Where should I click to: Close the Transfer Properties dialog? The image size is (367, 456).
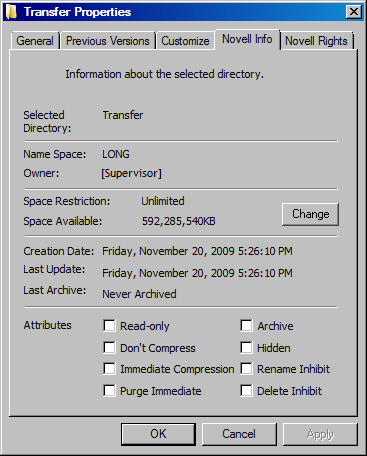point(353,12)
